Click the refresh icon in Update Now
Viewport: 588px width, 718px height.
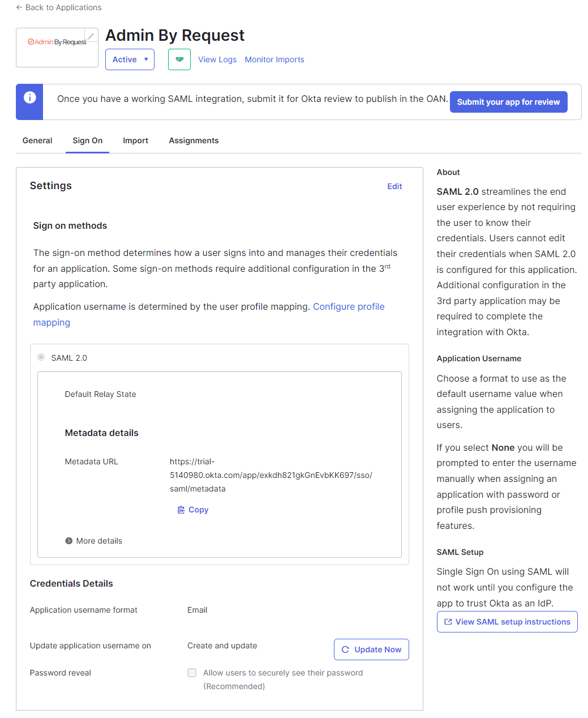345,649
